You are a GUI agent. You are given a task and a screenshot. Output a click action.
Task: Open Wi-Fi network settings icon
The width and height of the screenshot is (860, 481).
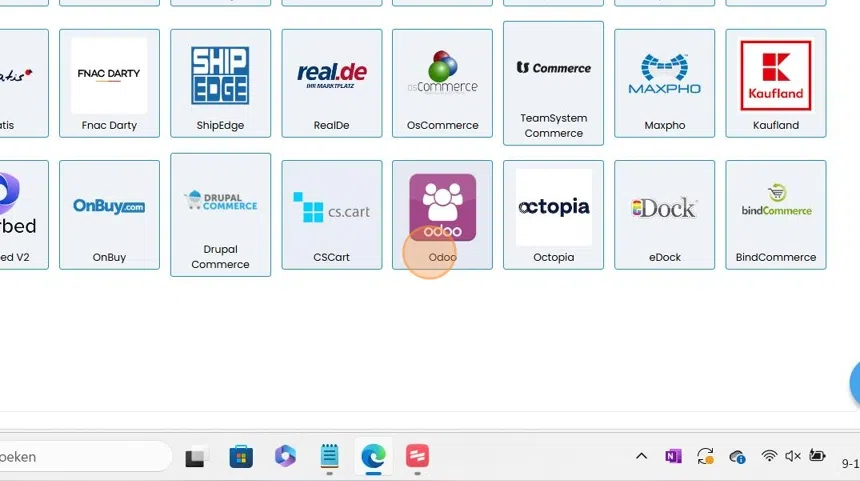coord(769,456)
